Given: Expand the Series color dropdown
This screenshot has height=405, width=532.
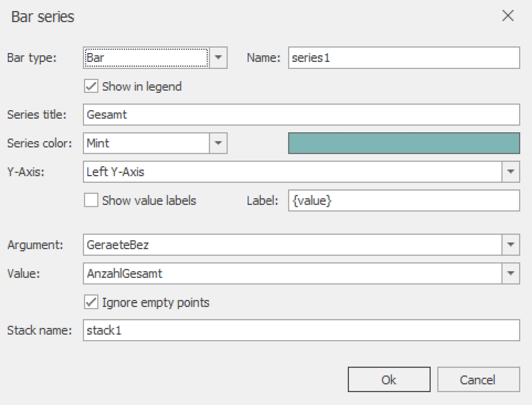Looking at the screenshot, I should 218,143.
